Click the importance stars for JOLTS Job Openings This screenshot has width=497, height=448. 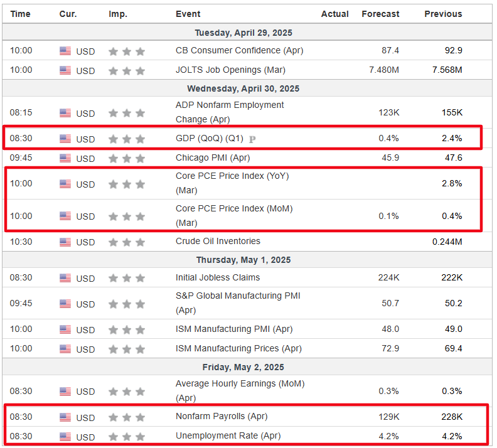coord(127,70)
